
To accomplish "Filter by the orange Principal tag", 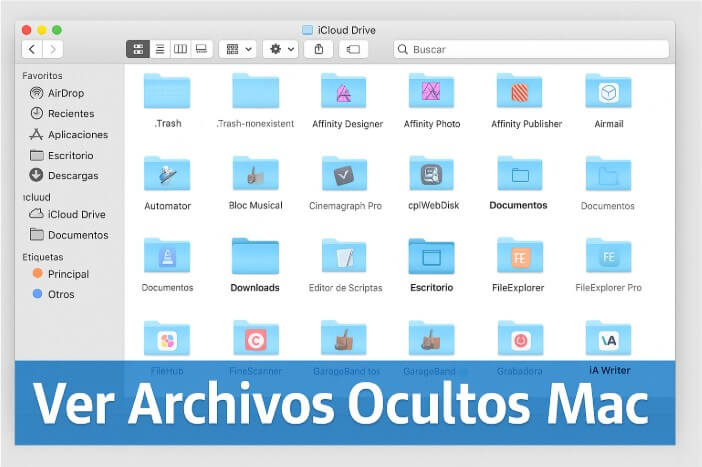I will [61, 274].
